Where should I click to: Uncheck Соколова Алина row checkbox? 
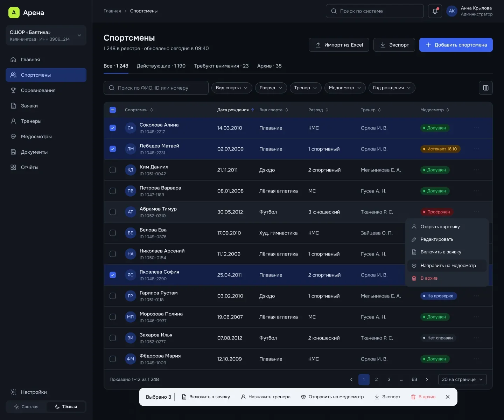(113, 128)
